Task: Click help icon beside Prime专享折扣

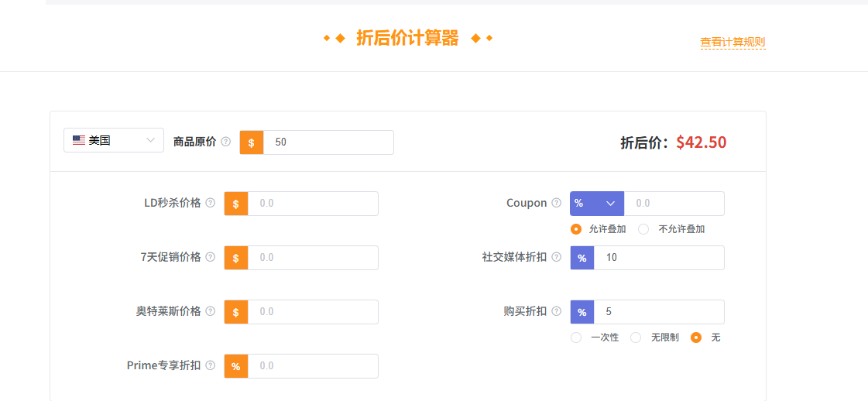Action: click(210, 365)
